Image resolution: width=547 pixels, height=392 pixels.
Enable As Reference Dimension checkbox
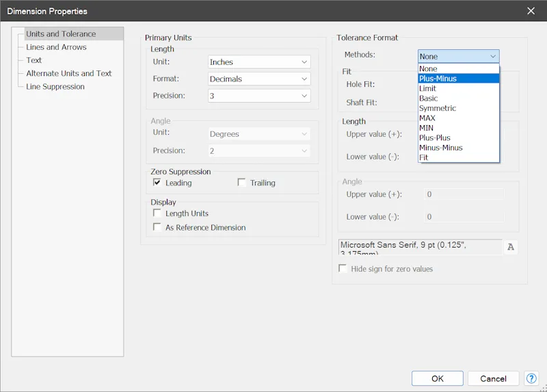[157, 227]
